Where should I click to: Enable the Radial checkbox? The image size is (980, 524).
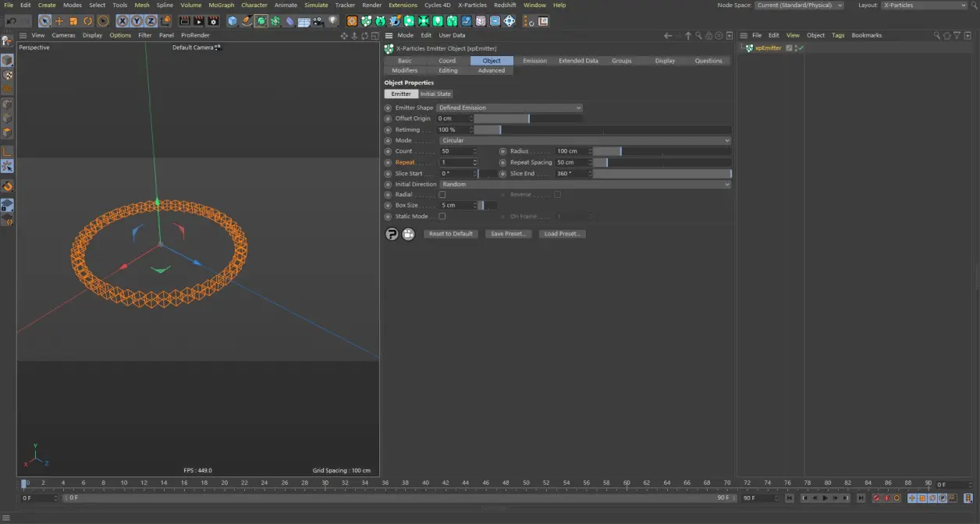click(x=442, y=194)
